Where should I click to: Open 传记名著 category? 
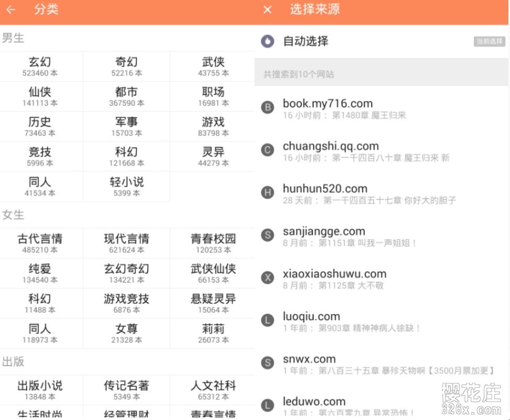click(126, 390)
